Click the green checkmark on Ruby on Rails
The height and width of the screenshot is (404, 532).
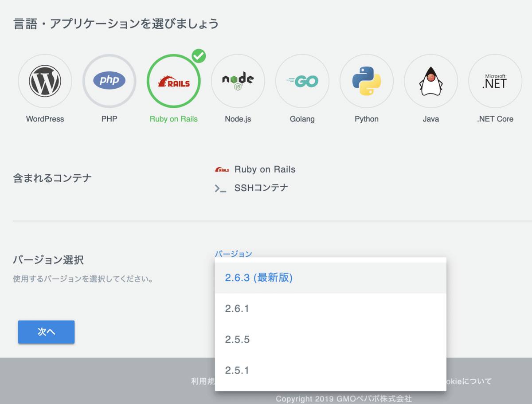tap(199, 55)
